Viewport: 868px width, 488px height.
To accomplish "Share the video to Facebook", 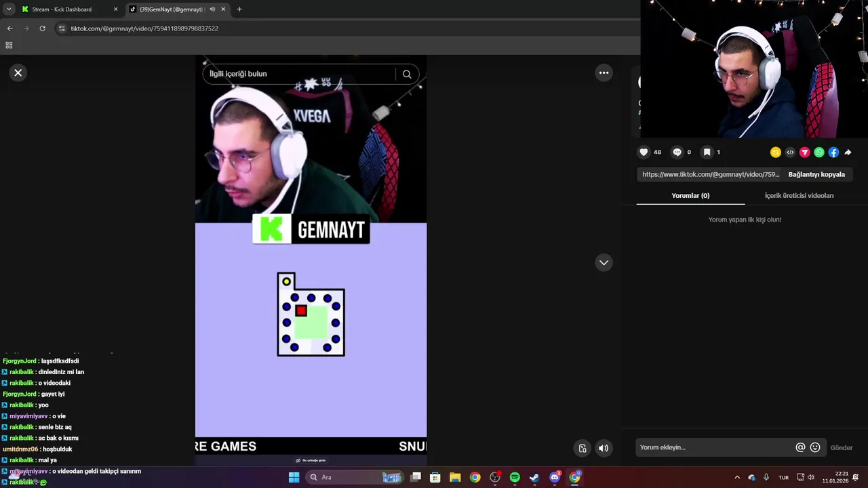I will point(833,152).
